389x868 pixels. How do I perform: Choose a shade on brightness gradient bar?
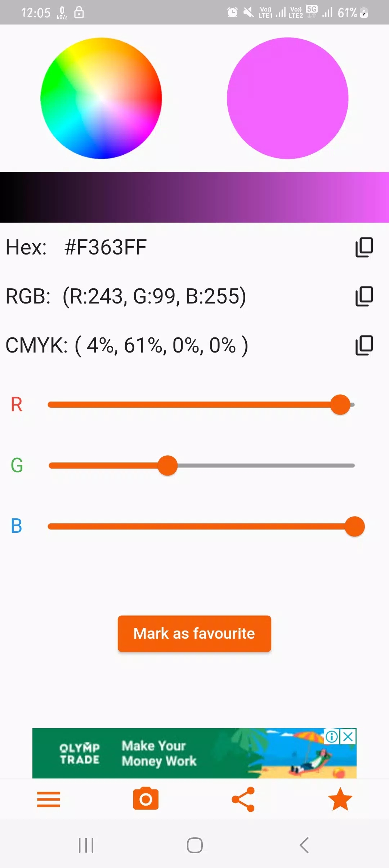tap(194, 197)
